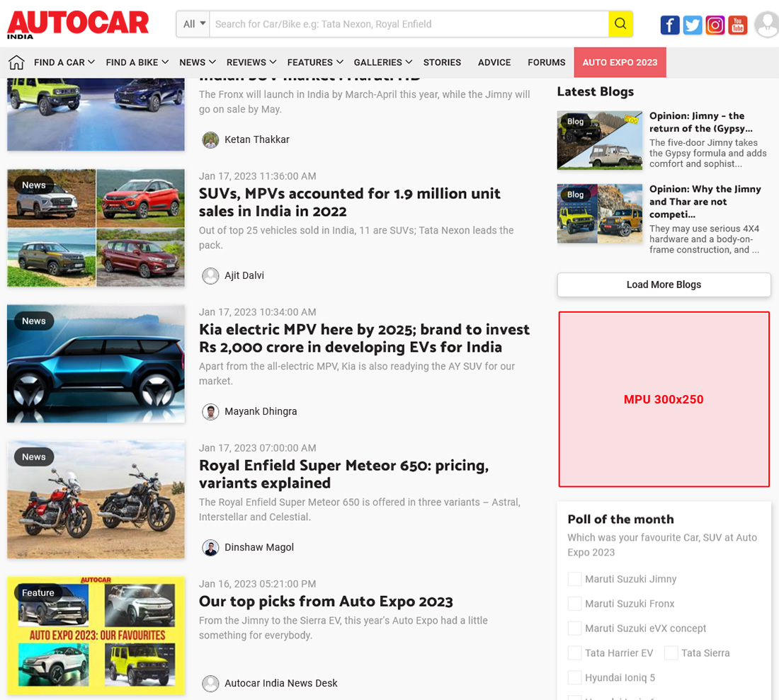779x700 pixels.
Task: Open Our top picks from Auto Expo headline
Action: pyautogui.click(x=326, y=601)
